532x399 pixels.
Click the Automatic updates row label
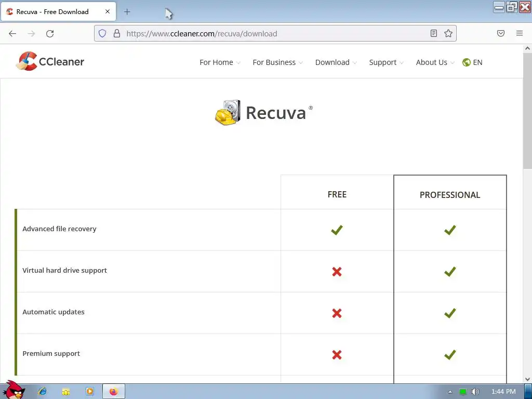pyautogui.click(x=54, y=312)
